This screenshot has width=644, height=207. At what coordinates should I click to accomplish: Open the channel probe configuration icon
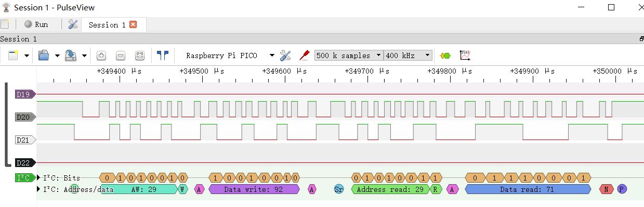coord(304,55)
